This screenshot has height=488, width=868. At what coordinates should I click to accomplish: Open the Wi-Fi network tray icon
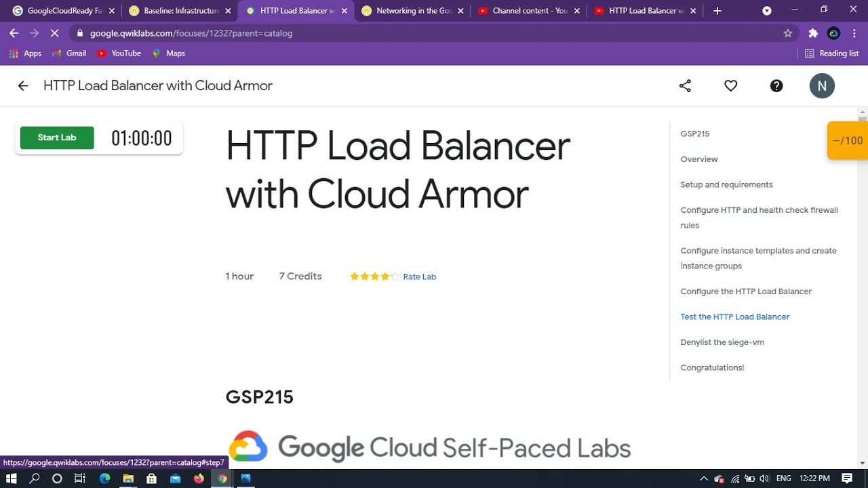coord(735,479)
